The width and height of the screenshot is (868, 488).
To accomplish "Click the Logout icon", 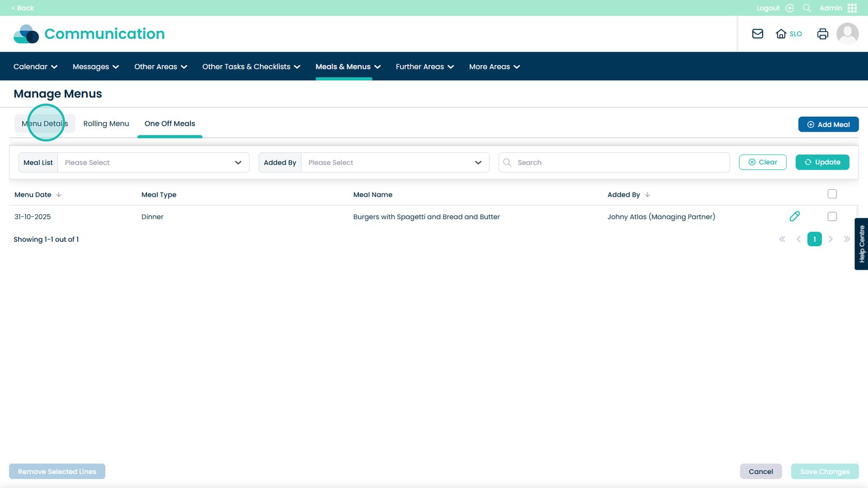I will tap(790, 8).
